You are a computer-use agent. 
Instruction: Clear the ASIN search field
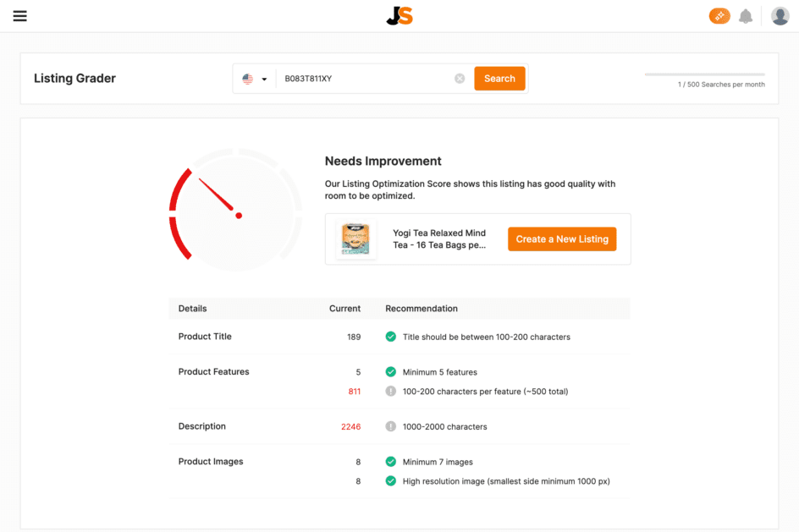click(460, 79)
